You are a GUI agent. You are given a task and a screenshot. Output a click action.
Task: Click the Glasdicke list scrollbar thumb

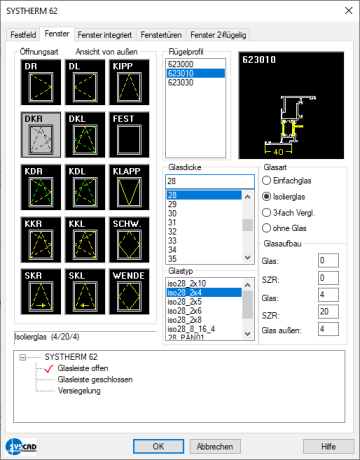[247, 225]
